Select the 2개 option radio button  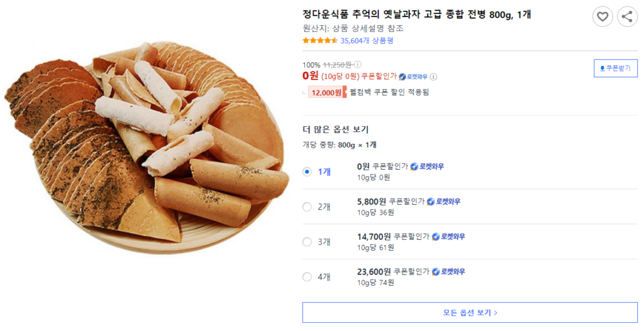point(307,207)
